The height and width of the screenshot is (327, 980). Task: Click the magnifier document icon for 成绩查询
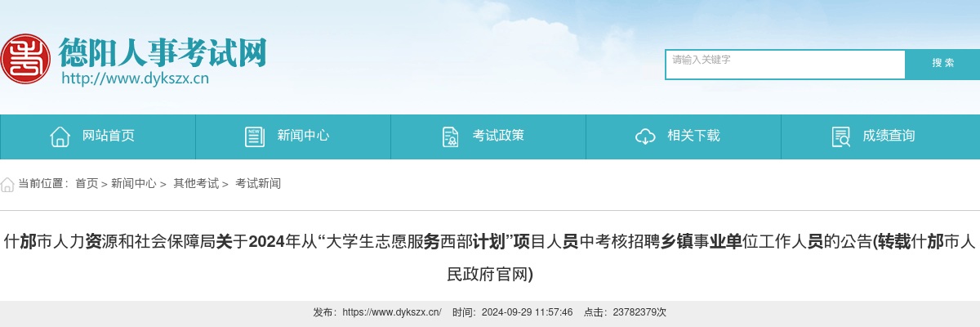click(x=840, y=137)
